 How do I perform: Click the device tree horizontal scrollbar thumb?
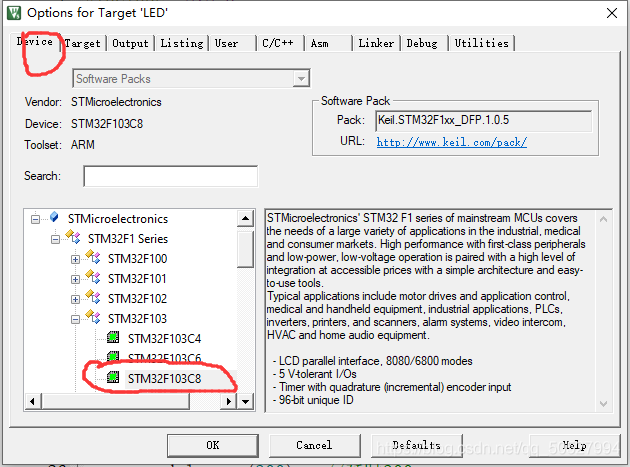coord(115,401)
